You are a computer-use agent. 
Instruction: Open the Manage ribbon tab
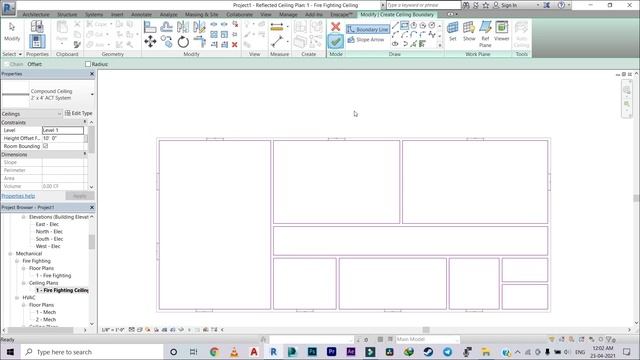pyautogui.click(x=288, y=14)
